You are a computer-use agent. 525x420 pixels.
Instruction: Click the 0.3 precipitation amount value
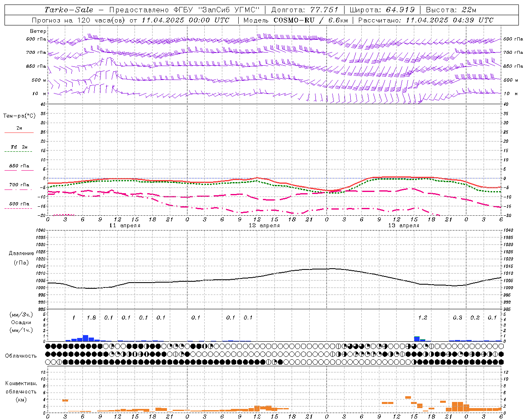point(457,318)
